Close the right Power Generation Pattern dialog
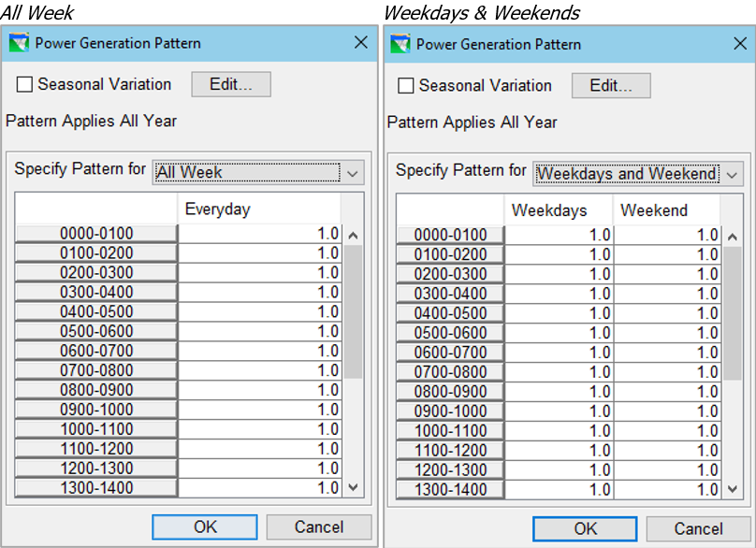 coord(740,44)
